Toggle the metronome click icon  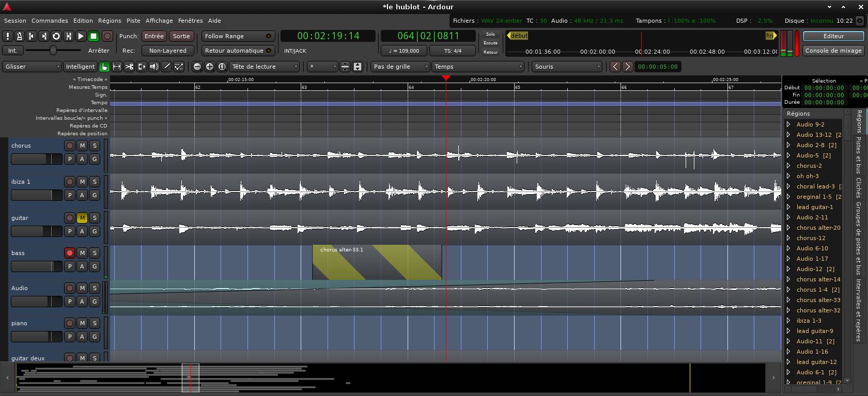click(19, 36)
